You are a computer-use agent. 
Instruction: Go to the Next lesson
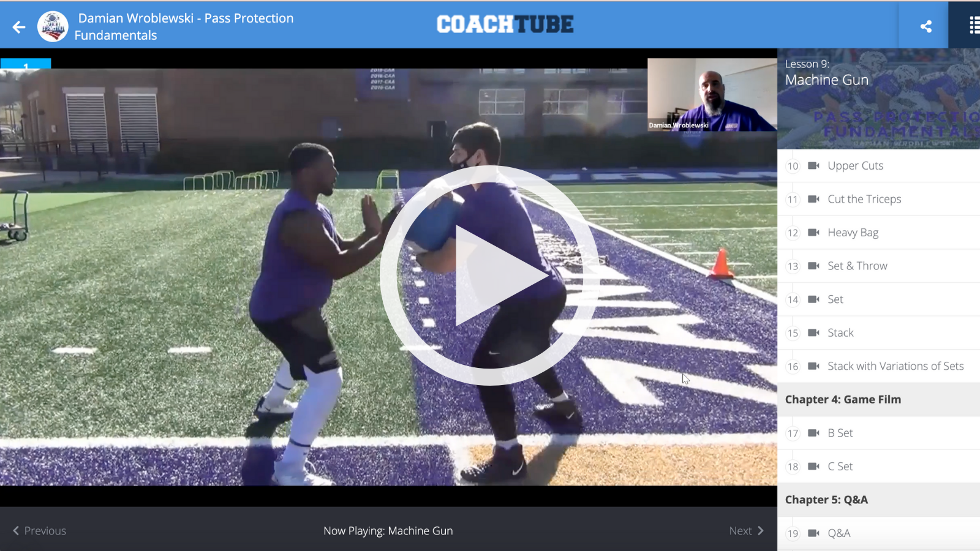coord(747,531)
